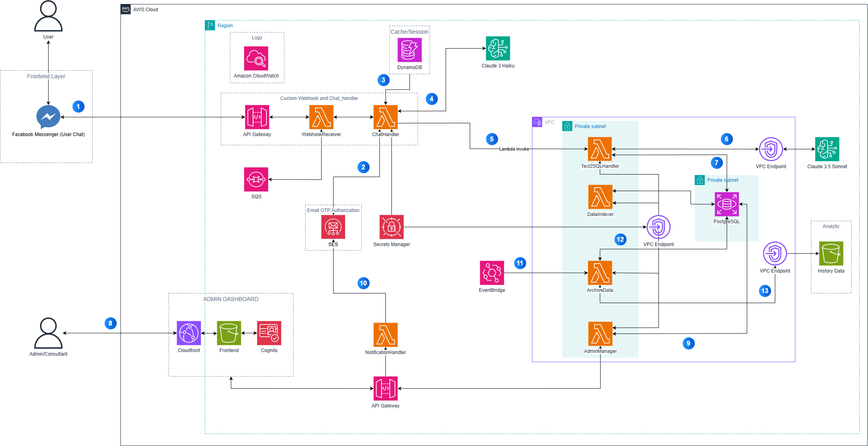Select the Secrets Manager icon
868x446 pixels.
pos(391,227)
